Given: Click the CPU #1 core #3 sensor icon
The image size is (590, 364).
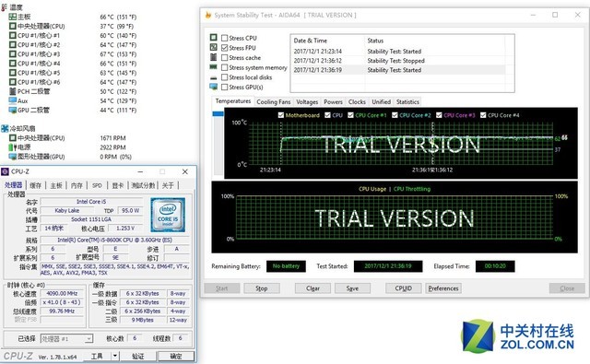Looking at the screenshot, I should click(12, 54).
